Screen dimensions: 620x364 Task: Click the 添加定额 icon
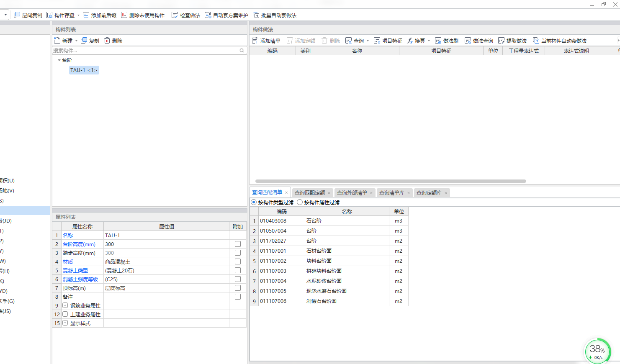(290, 41)
